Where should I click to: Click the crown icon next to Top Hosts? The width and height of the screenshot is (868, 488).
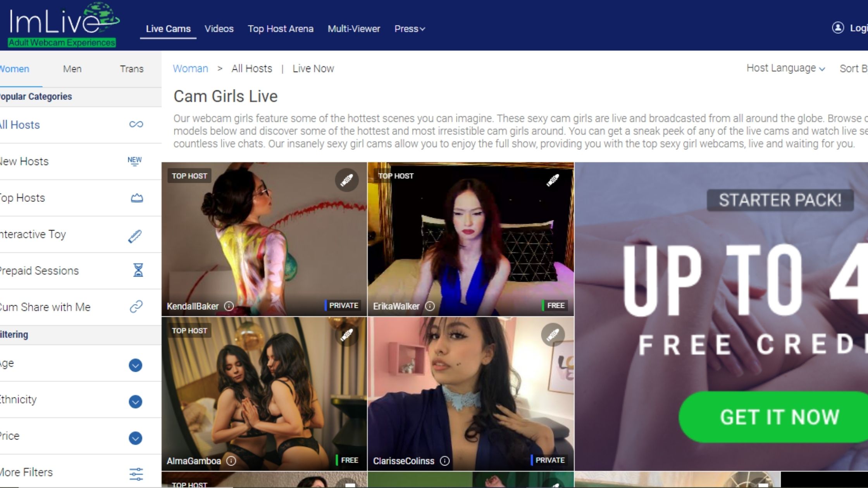tap(136, 198)
